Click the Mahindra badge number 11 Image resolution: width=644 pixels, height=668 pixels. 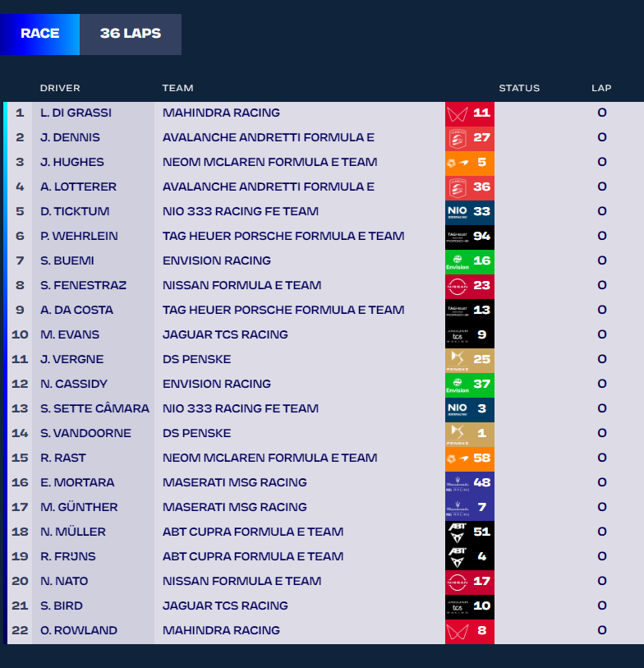(x=470, y=113)
